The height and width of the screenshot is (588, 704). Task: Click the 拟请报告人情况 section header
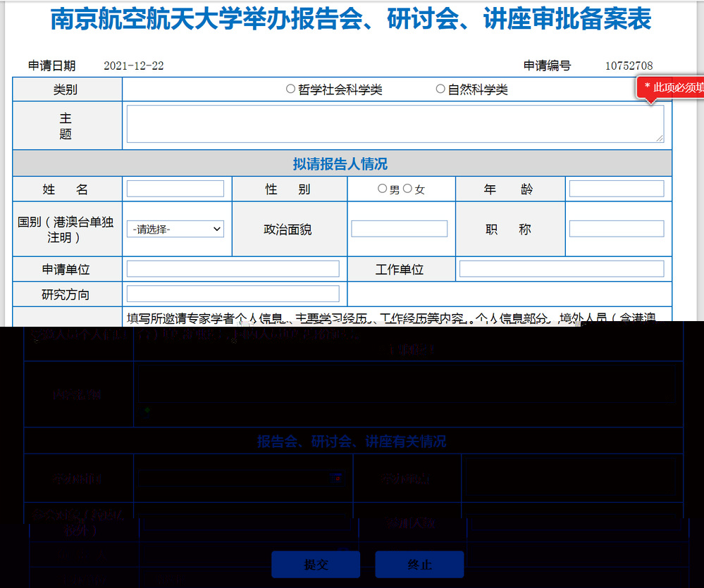(340, 163)
